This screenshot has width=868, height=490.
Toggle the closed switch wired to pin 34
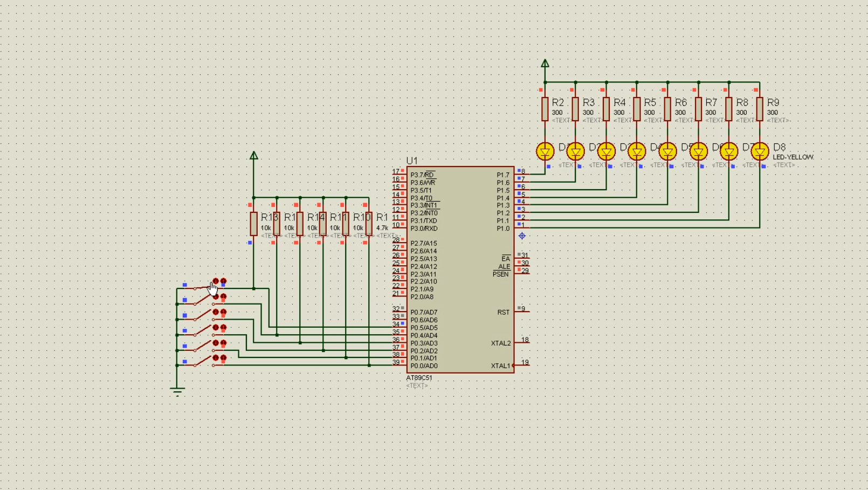(203, 287)
